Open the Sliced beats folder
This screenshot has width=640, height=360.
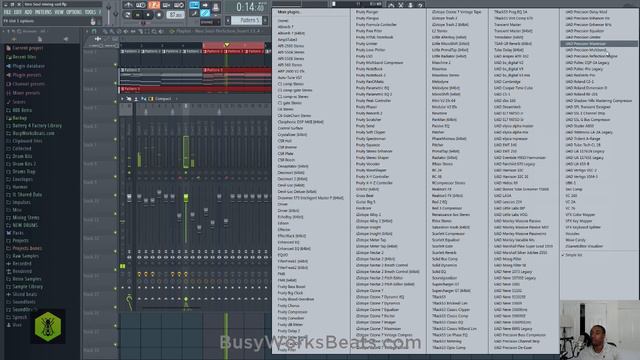coord(24,294)
